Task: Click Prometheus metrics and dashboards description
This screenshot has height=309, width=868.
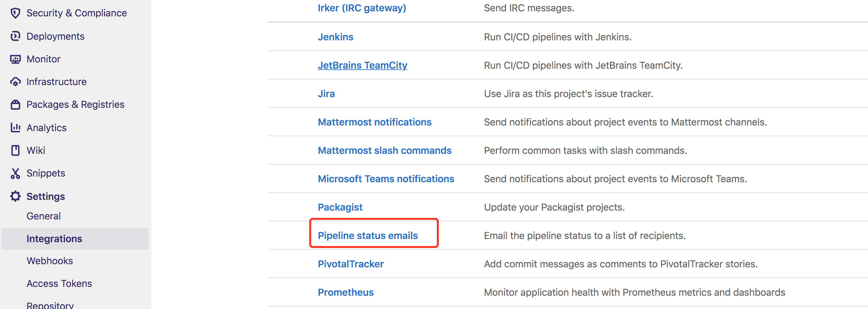Action: coord(635,292)
